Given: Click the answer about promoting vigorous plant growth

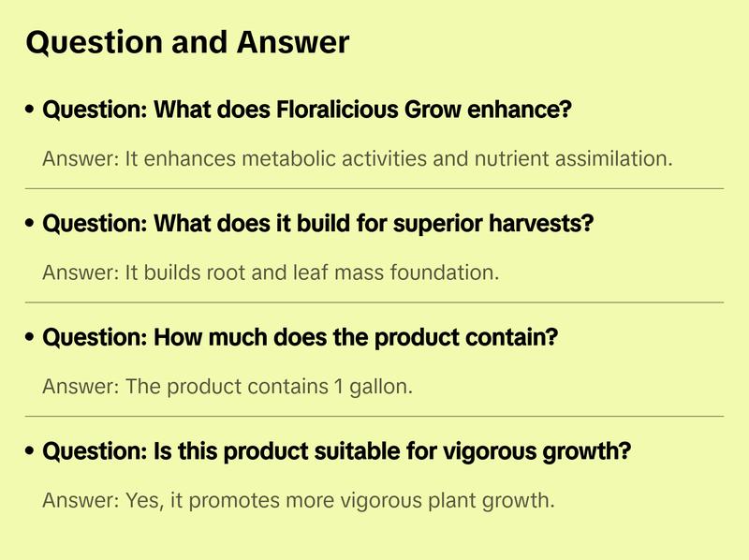Looking at the screenshot, I should (299, 500).
